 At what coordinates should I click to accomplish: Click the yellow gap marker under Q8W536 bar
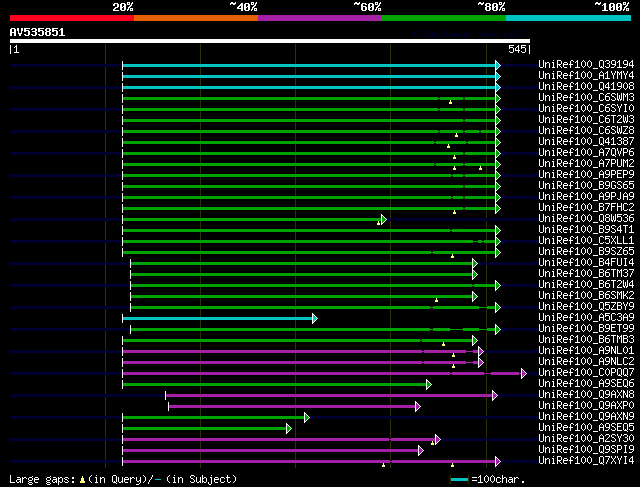(x=378, y=223)
